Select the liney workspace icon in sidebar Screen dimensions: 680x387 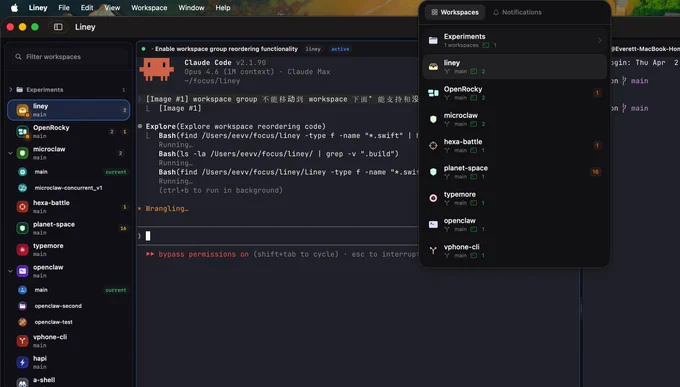[23, 110]
